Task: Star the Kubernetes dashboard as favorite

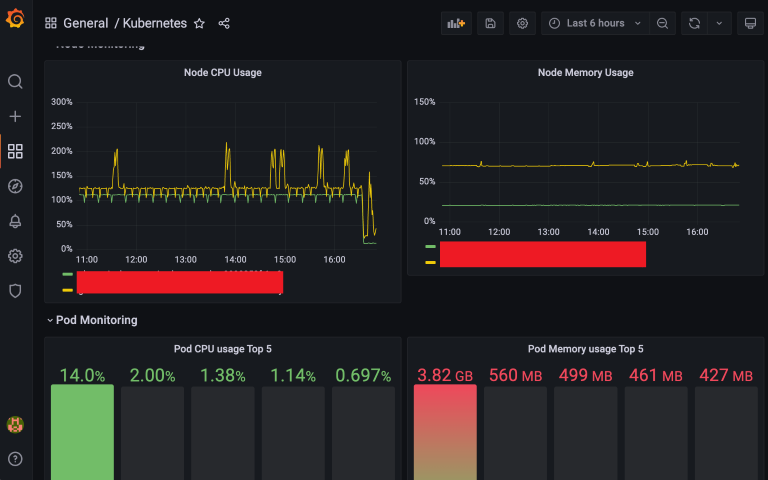Action: [x=199, y=23]
